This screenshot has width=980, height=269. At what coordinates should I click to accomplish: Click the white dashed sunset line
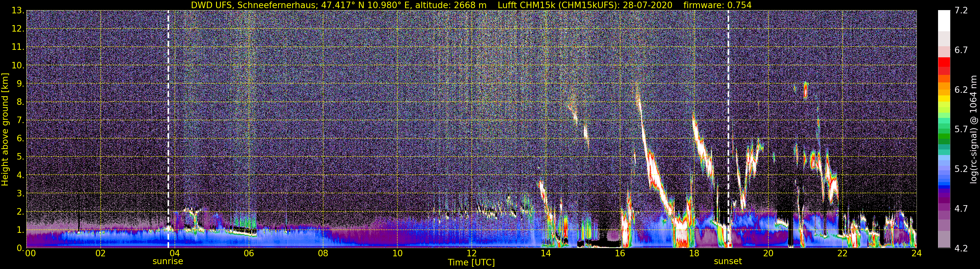click(x=728, y=129)
